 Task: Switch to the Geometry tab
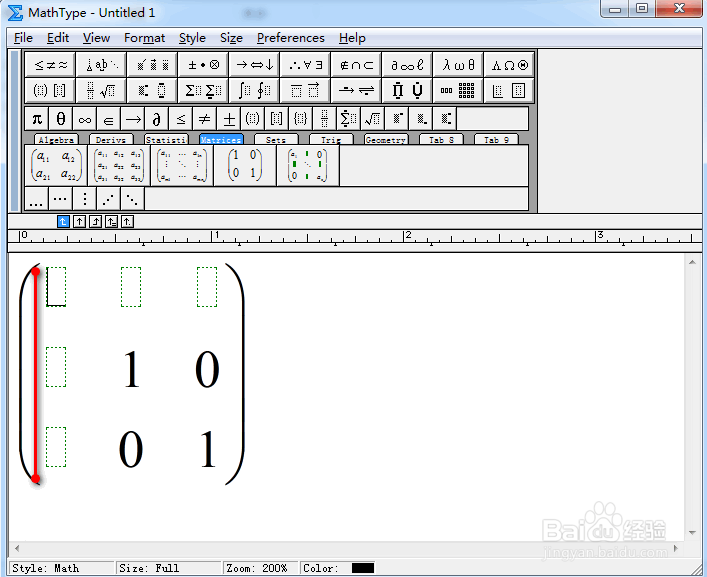coord(386,140)
